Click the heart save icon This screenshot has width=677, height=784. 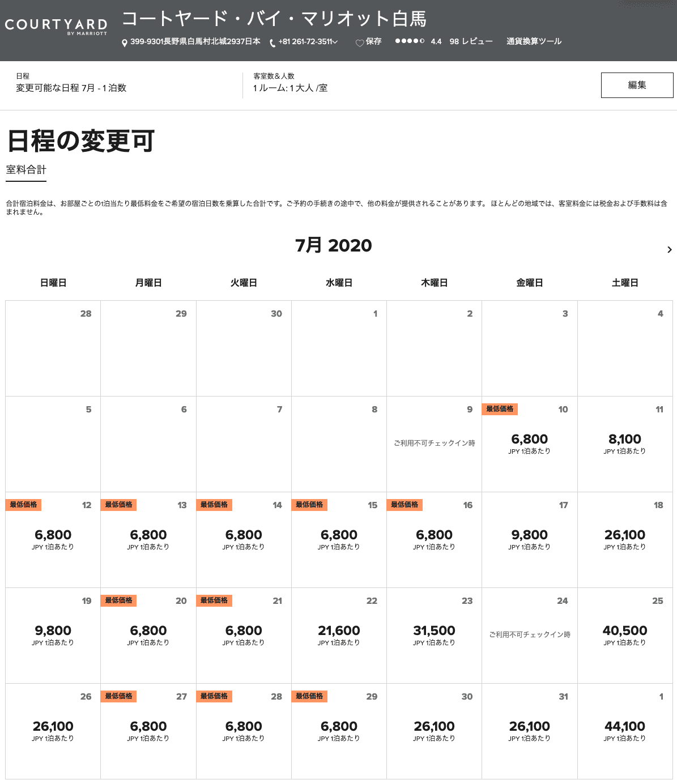[x=359, y=43]
